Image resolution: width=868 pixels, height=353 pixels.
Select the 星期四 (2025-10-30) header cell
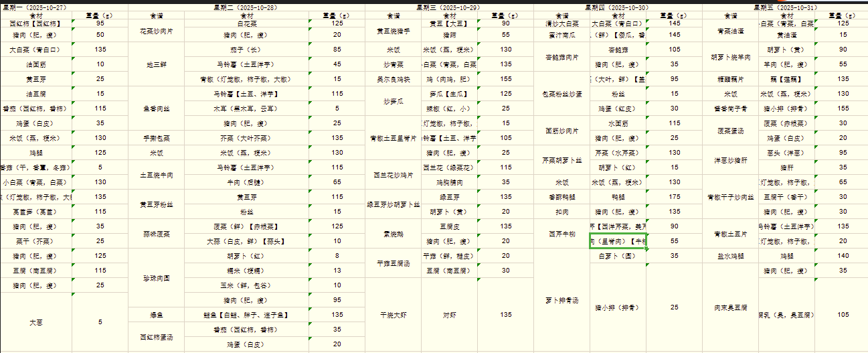coord(616,7)
